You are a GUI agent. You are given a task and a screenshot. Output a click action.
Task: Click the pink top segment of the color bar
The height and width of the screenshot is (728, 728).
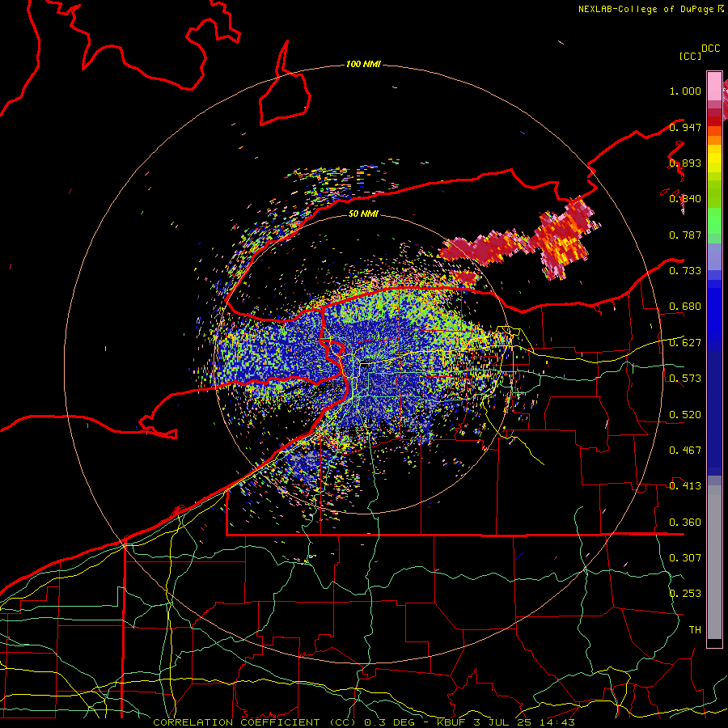click(x=714, y=87)
